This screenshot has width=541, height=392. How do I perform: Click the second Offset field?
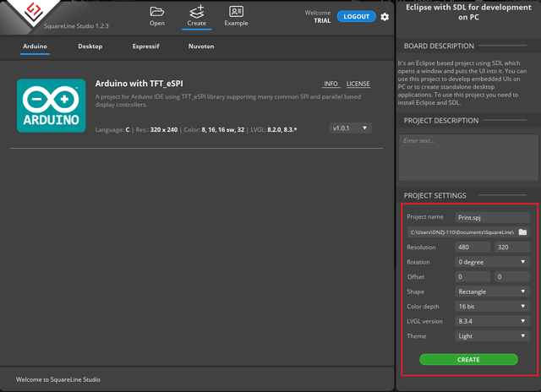[x=512, y=277]
